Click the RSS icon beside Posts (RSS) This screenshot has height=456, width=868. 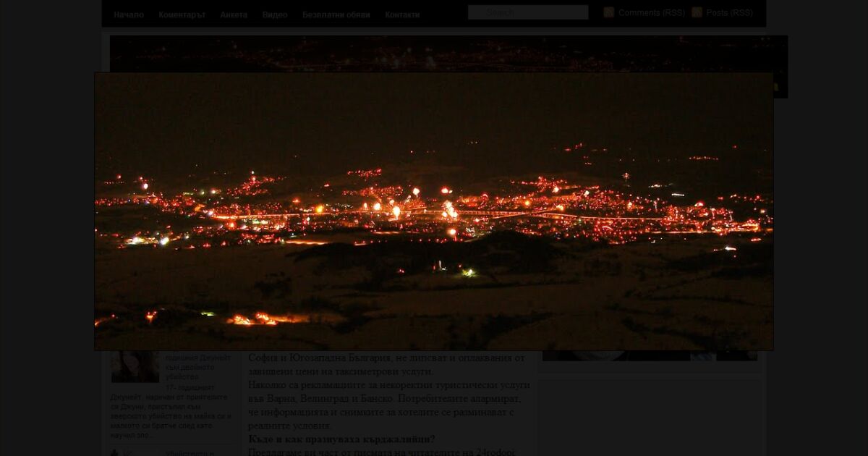(697, 12)
